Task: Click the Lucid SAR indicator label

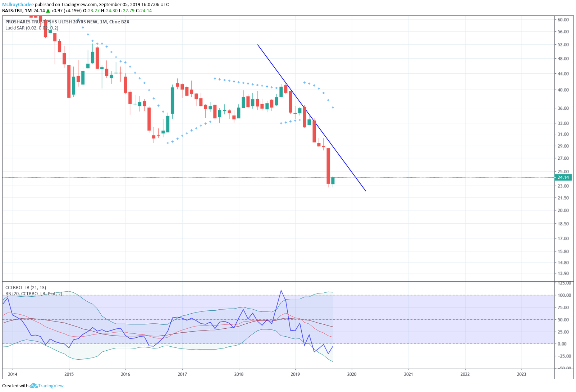Action: click(x=32, y=28)
